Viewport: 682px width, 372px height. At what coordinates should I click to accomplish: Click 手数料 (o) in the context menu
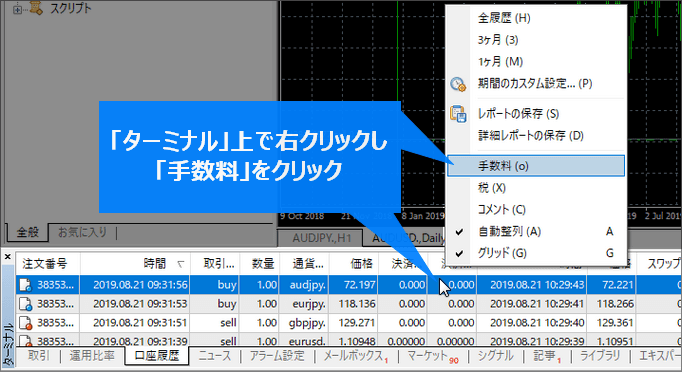coord(536,166)
